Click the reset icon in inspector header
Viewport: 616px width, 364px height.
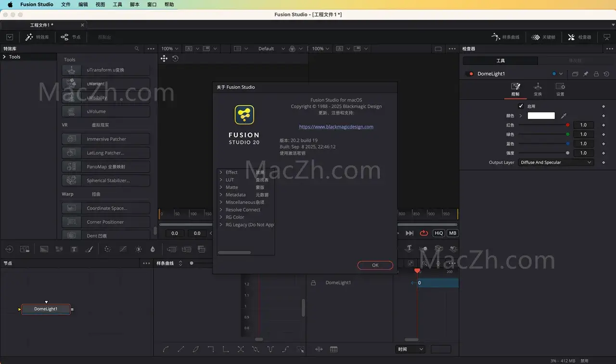point(606,74)
